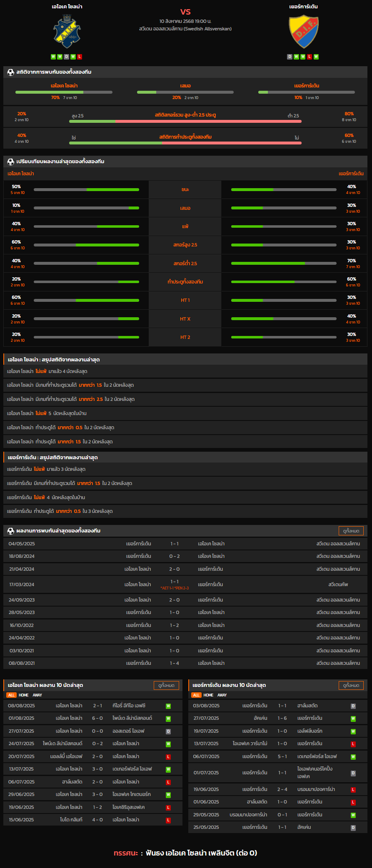Select the HOME tab in AIK last 10 matches

pyautogui.click(x=24, y=695)
